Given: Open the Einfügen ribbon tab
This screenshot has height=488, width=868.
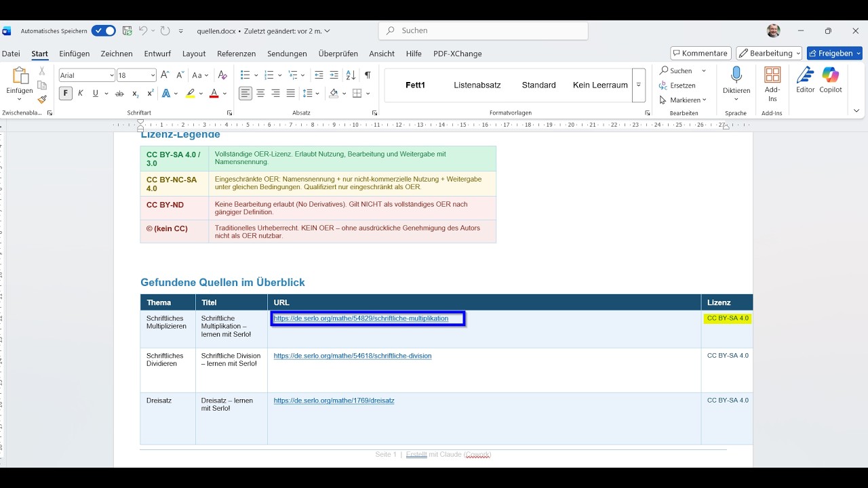Looking at the screenshot, I should 74,54.
